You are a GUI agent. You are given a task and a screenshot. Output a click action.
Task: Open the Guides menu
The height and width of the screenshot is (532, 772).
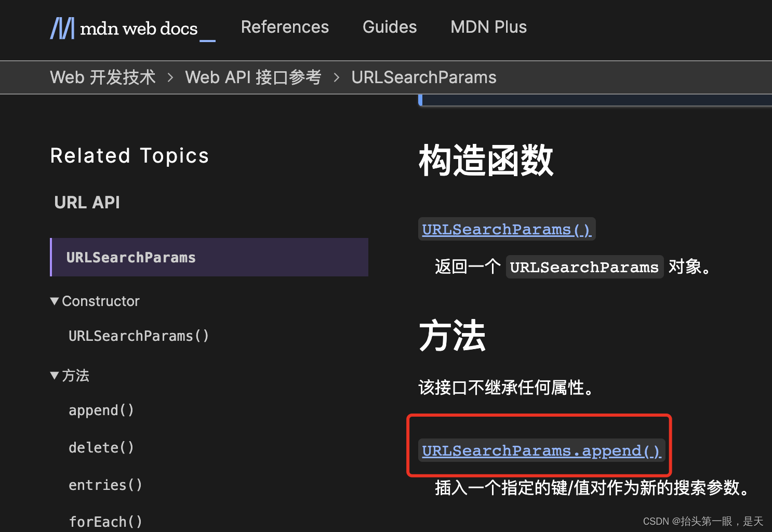pyautogui.click(x=390, y=27)
